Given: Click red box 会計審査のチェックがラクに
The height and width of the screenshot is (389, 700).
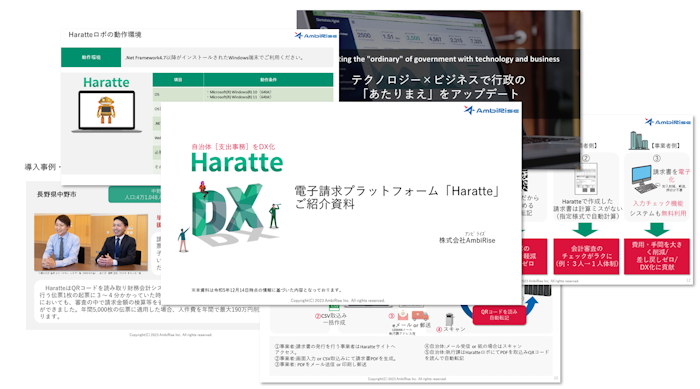Looking at the screenshot, I should coord(586,256).
